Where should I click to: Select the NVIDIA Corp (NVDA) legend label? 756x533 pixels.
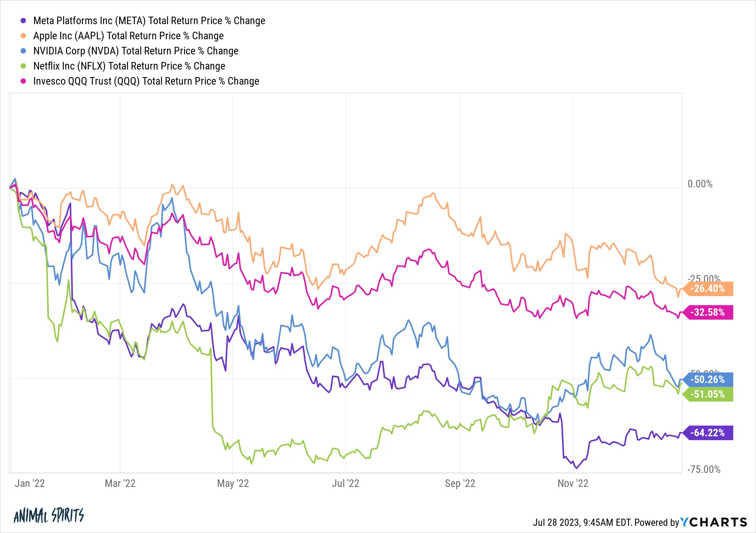point(136,51)
